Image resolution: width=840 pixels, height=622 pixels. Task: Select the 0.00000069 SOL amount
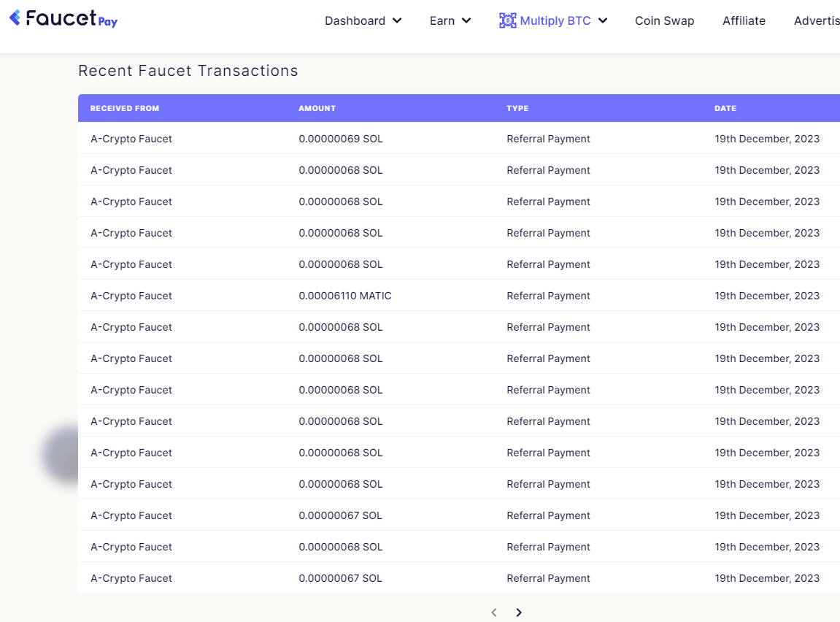pos(340,139)
